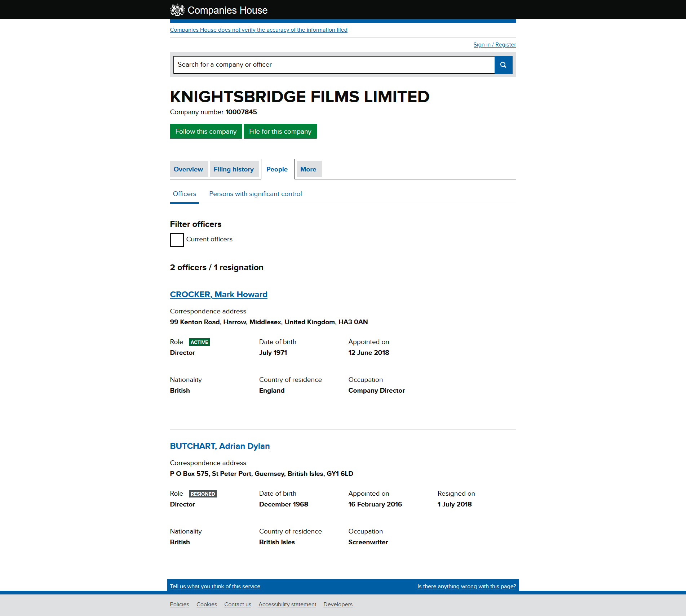The height and width of the screenshot is (616, 686).
Task: Click the appointed date 16 February 2016
Action: tap(375, 504)
